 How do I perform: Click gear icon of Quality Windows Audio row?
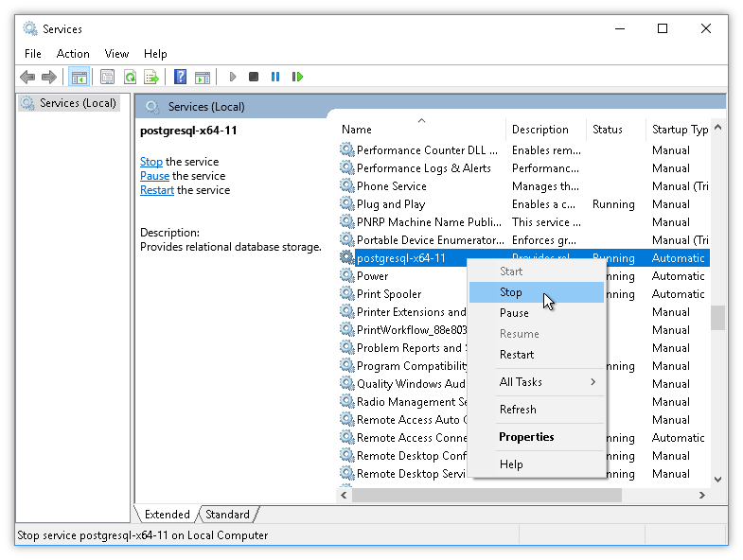point(347,384)
